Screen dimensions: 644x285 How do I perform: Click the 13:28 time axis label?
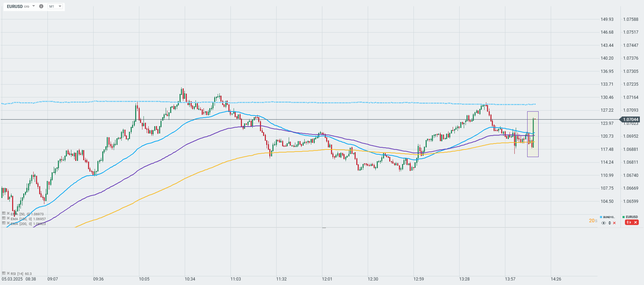[x=464, y=279]
